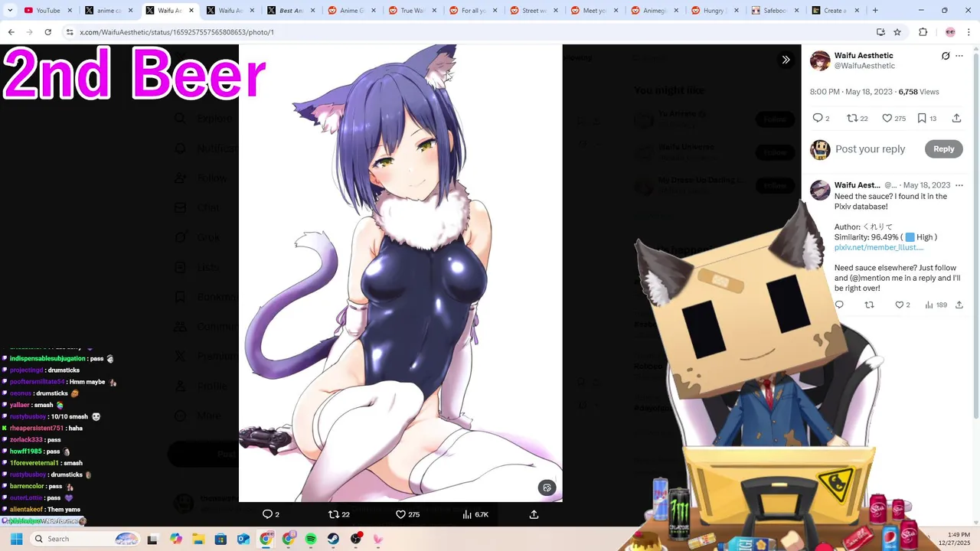
Task: Open the browser extensions puzzle icon
Action: tap(923, 32)
